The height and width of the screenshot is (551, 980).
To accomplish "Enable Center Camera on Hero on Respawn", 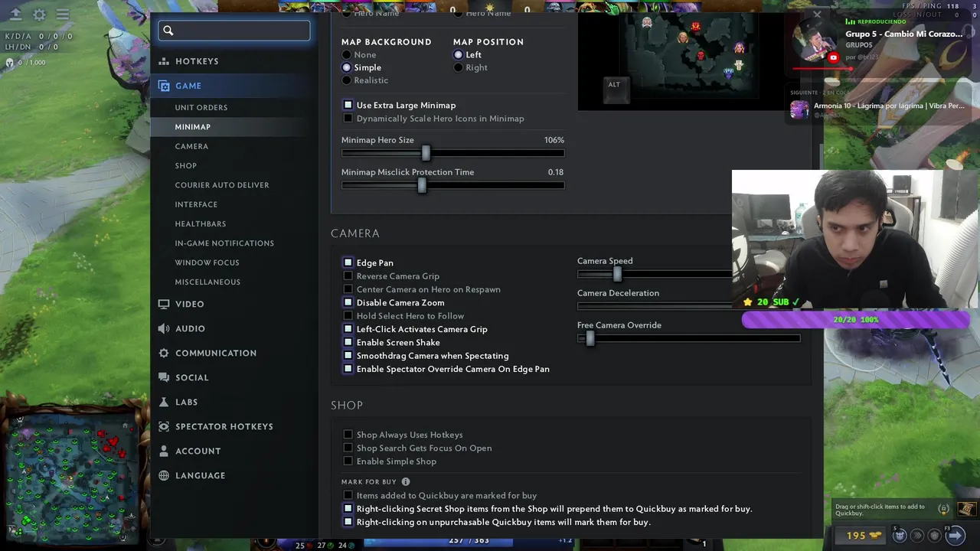I will (x=348, y=289).
